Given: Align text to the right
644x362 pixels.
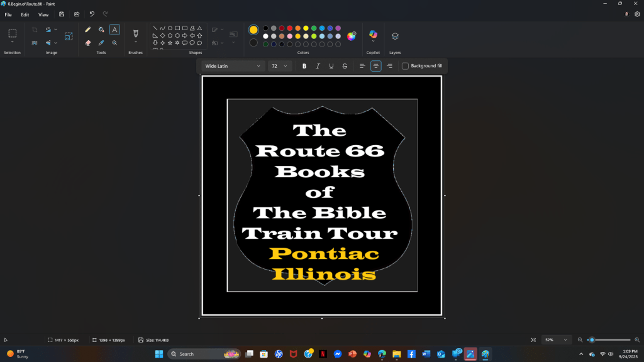Looking at the screenshot, I should pyautogui.click(x=389, y=66).
